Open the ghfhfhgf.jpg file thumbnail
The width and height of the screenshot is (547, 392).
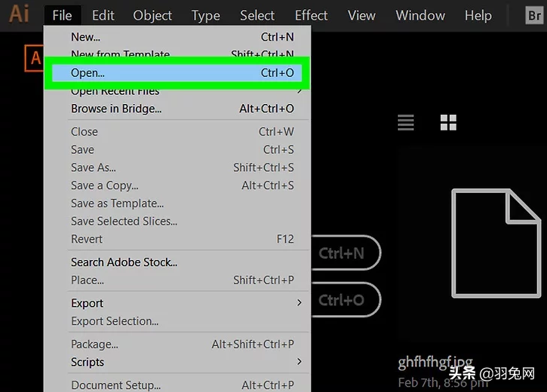(x=496, y=243)
